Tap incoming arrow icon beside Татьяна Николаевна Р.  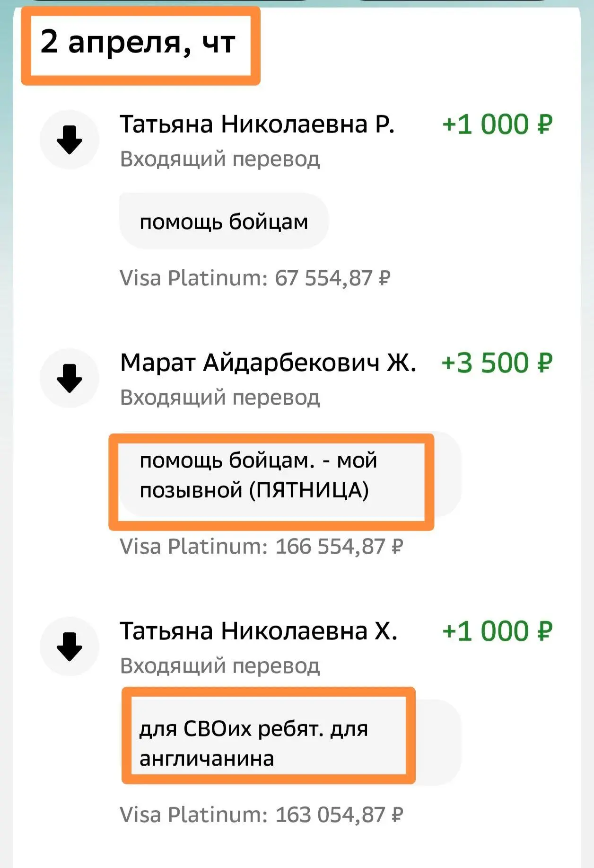tap(70, 140)
